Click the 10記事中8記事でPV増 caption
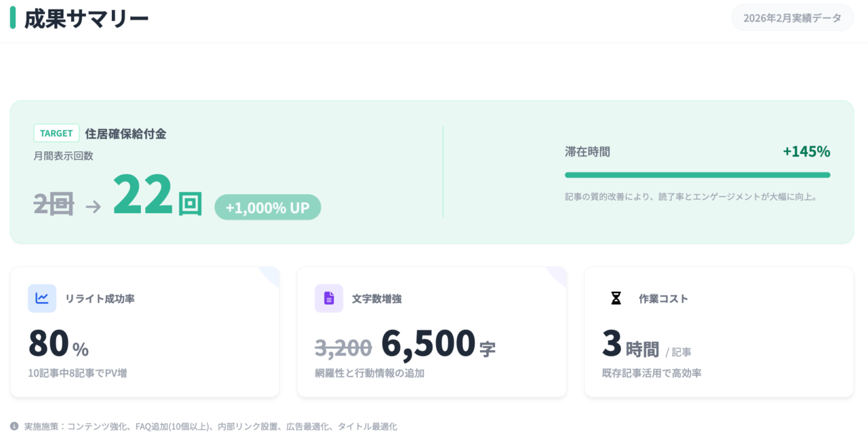 click(77, 373)
